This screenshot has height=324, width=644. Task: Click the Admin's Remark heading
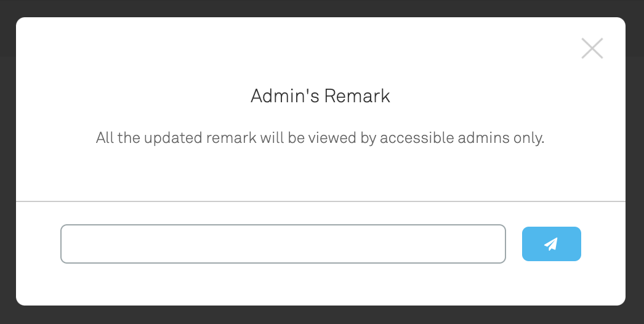coord(320,96)
